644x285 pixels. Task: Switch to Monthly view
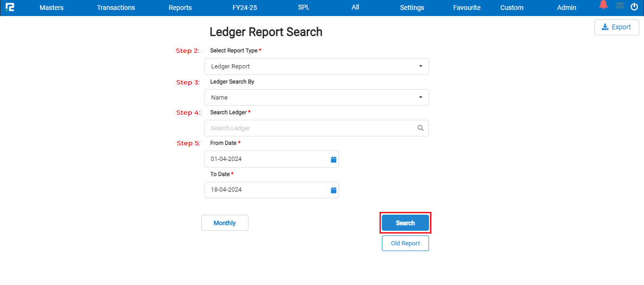[224, 222]
